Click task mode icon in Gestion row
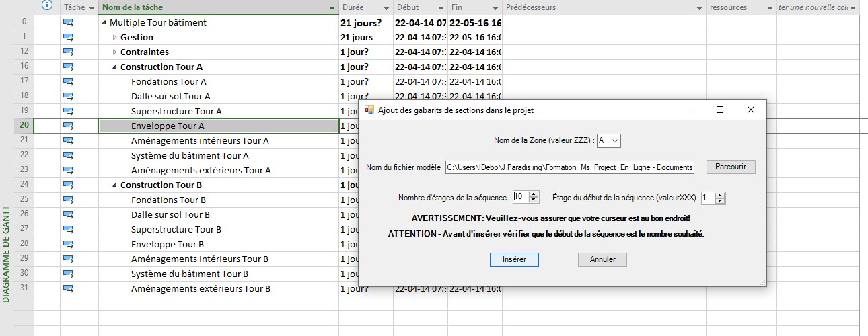The image size is (868, 336). click(x=68, y=37)
